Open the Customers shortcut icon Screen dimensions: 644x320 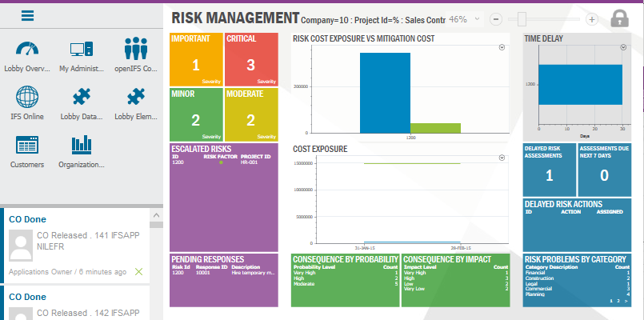27,146
